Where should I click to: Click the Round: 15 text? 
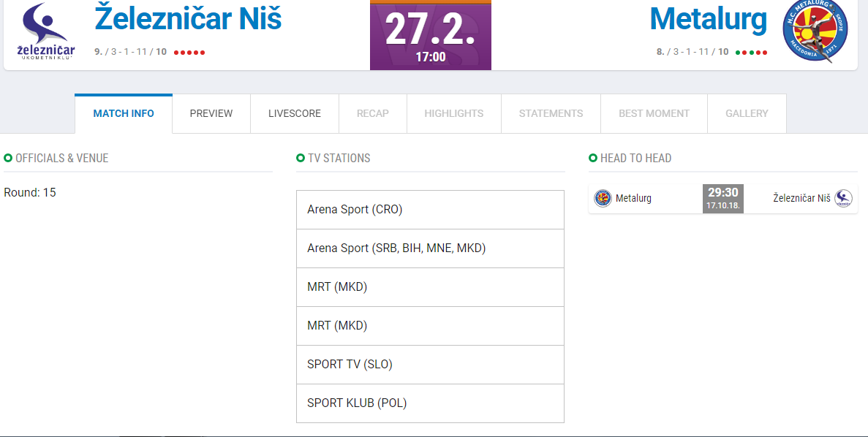pos(30,192)
